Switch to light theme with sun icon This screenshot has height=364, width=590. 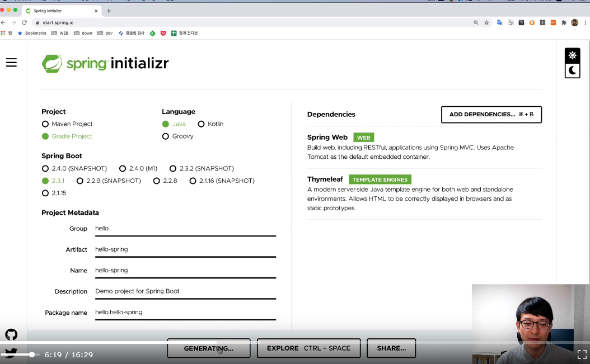[572, 56]
